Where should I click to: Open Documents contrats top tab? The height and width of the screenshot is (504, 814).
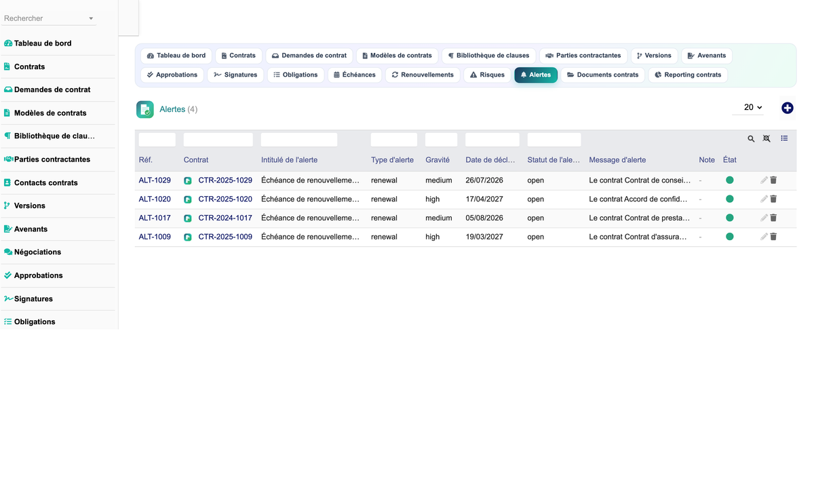point(602,75)
